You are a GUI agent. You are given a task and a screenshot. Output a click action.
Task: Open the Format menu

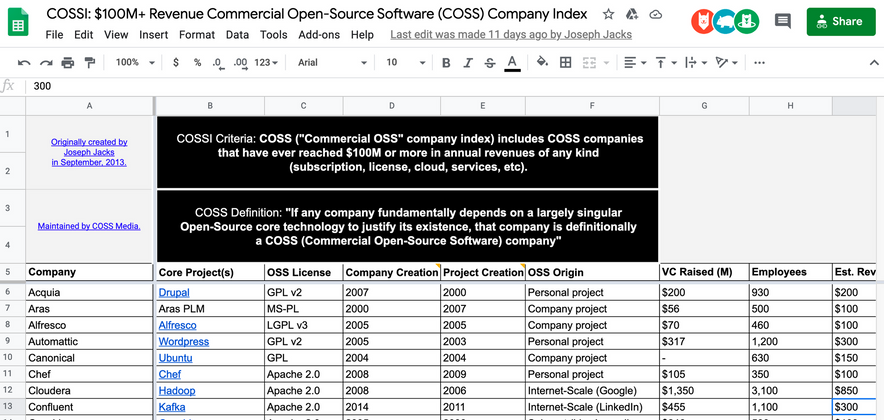click(x=197, y=35)
